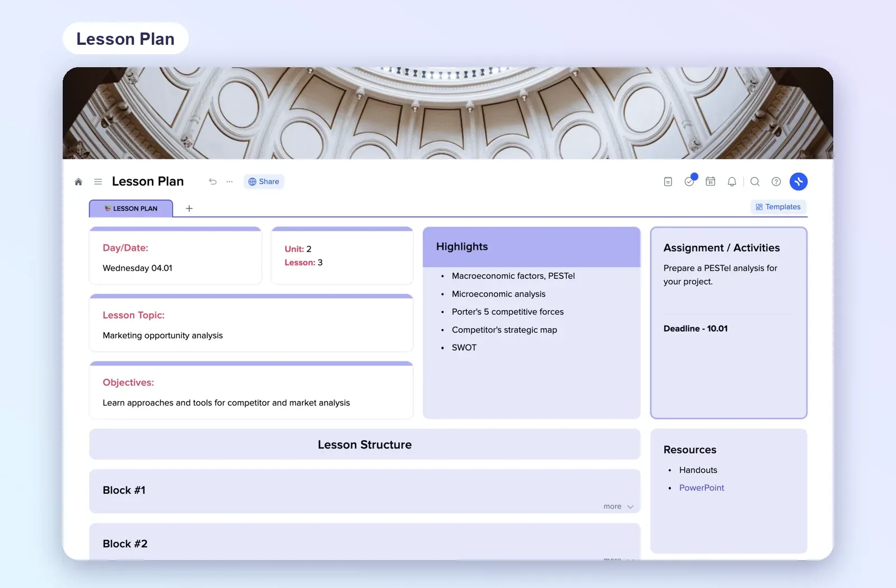Click the Wednesday 04.01 date text
896x588 pixels.
point(138,268)
